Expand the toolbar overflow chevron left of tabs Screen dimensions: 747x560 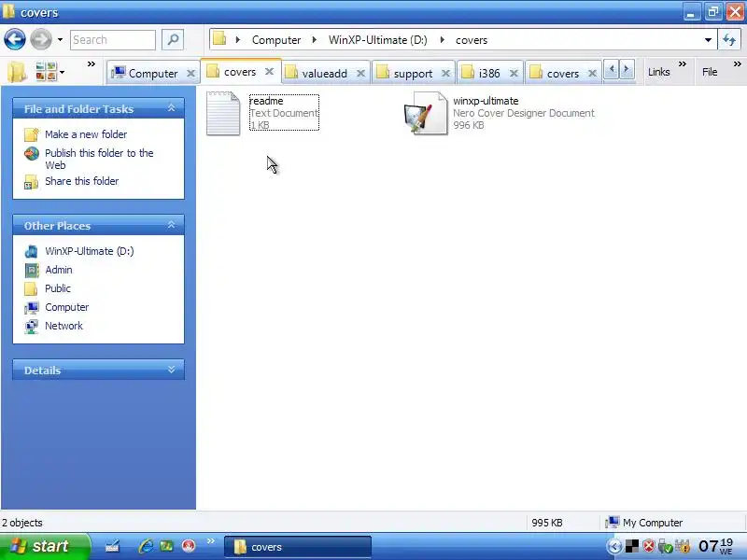[x=91, y=63]
